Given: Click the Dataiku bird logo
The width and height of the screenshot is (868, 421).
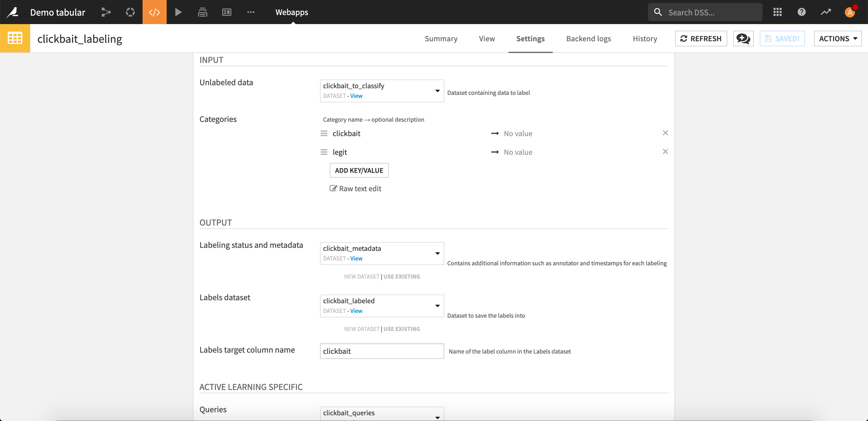Looking at the screenshot, I should (x=12, y=12).
